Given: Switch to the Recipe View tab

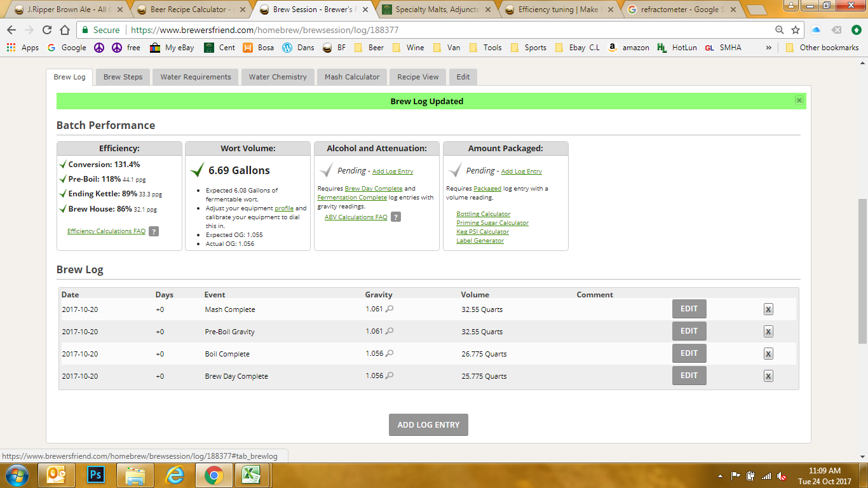Looking at the screenshot, I should 418,77.
